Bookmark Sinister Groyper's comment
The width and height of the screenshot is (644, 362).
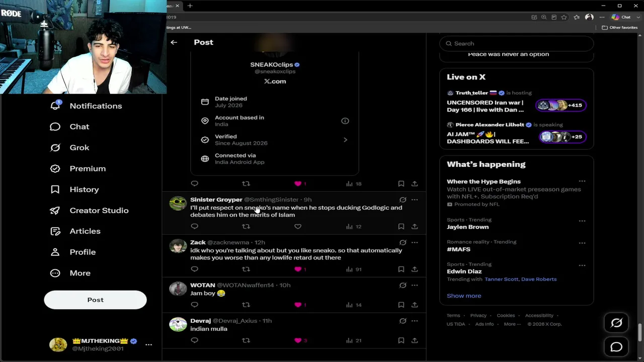(x=401, y=226)
